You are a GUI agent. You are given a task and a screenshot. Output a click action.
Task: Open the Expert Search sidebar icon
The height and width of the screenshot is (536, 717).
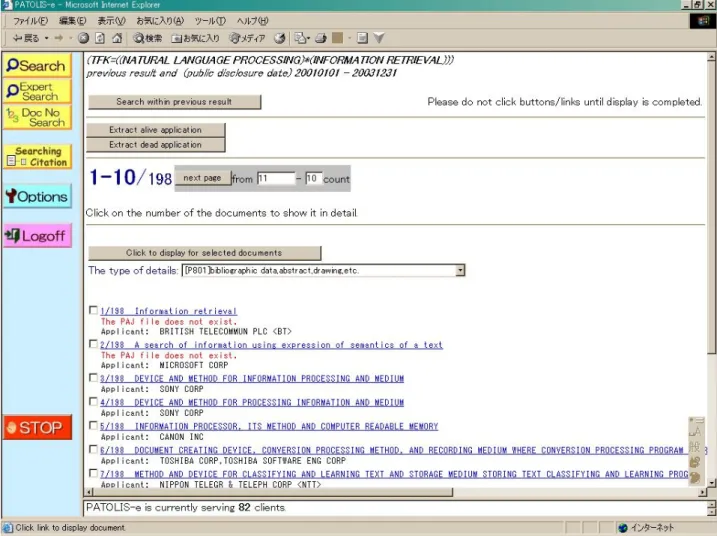tap(37, 91)
